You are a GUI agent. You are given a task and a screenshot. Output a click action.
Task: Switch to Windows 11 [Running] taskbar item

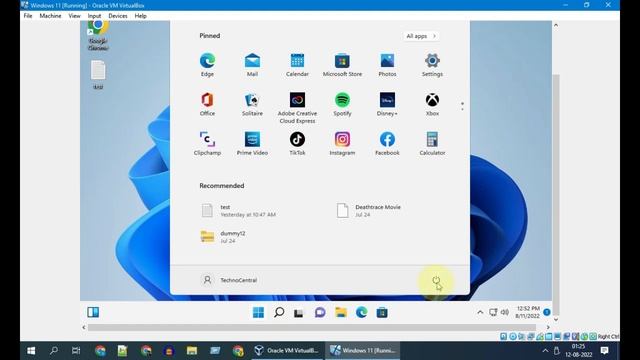[363, 351]
